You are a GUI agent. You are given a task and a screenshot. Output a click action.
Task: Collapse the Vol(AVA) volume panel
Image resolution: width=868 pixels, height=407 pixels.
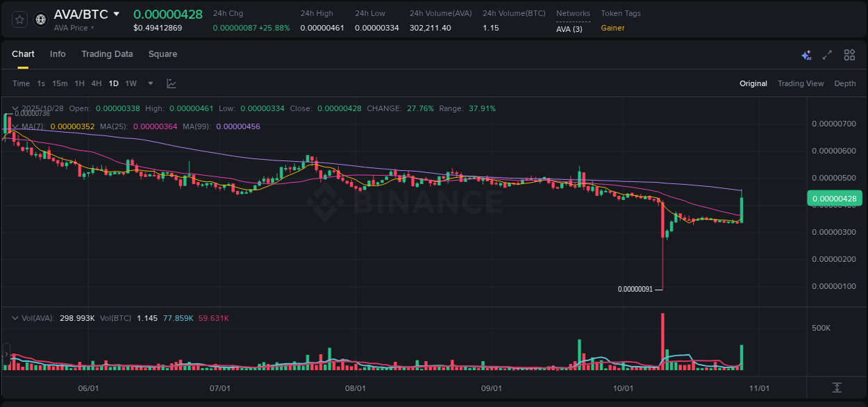(15, 317)
